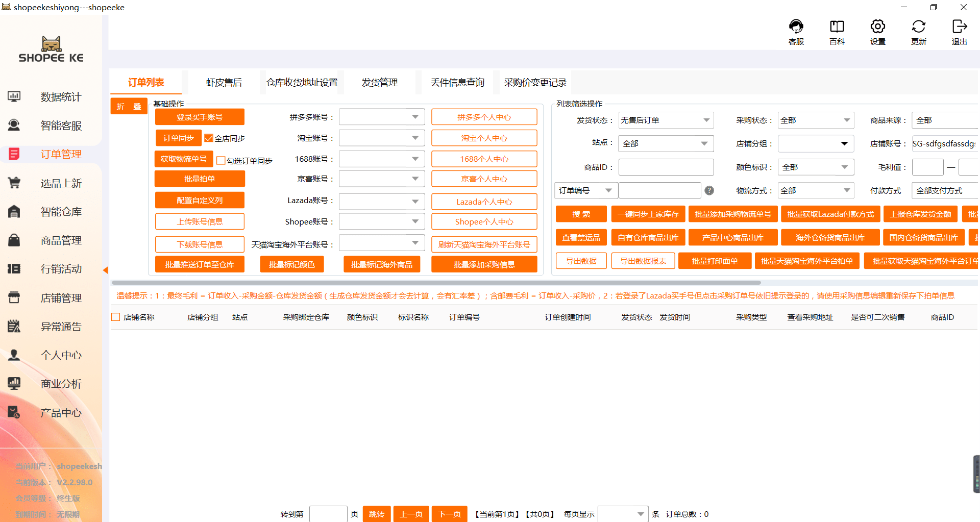The height and width of the screenshot is (522, 980).
Task: Open 行销活动 sidebar icon
Action: pos(14,268)
